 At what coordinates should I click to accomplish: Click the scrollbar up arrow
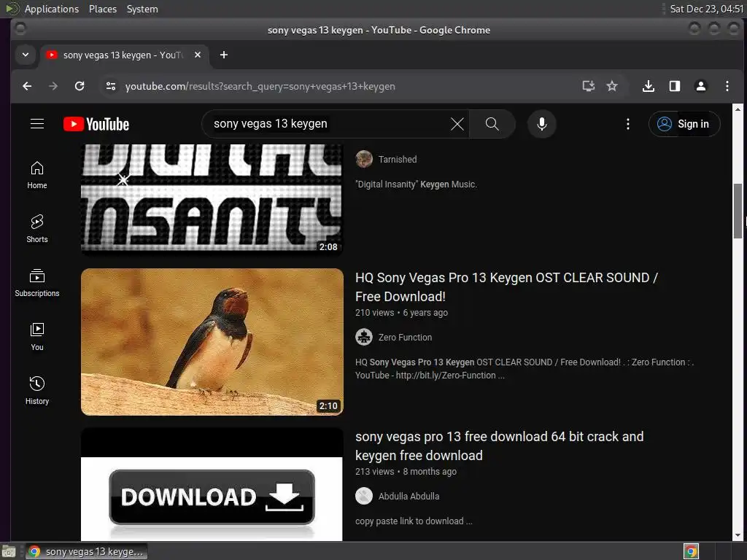tap(738, 109)
